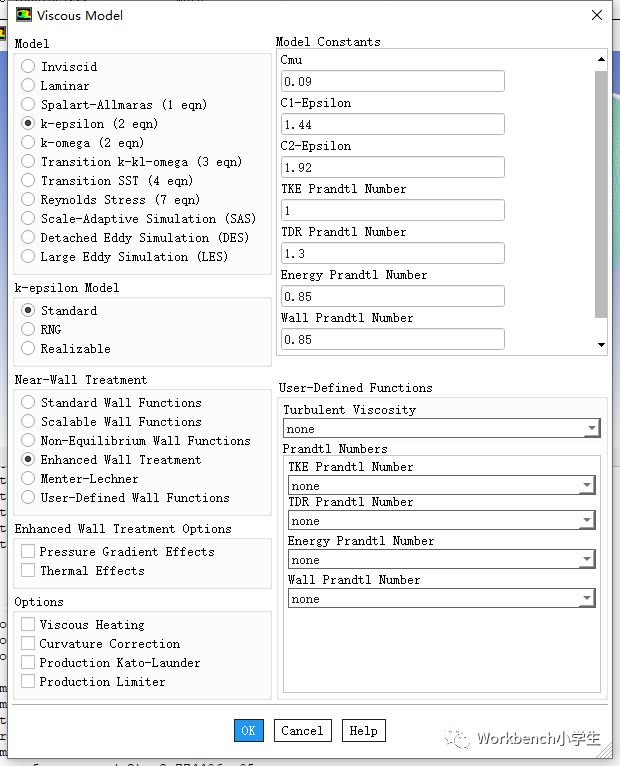The height and width of the screenshot is (766, 620).
Task: Choose Transition k-kl-omega (3 eqn)
Action: pos(28,161)
